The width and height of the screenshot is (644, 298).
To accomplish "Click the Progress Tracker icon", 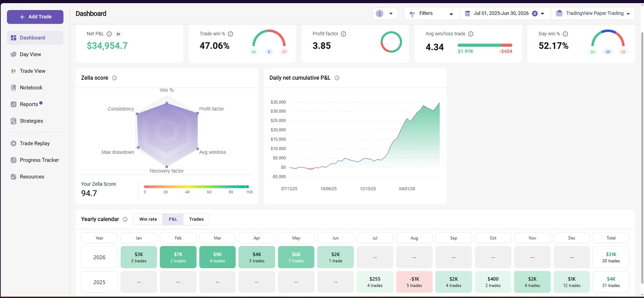I will point(13,160).
